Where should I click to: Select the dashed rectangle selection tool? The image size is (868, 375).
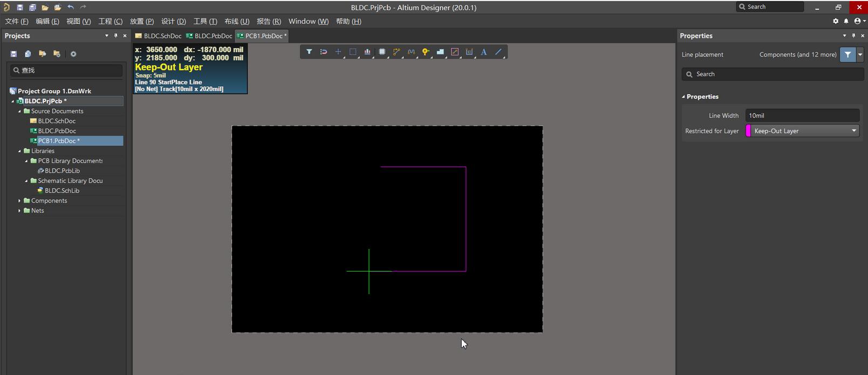353,52
